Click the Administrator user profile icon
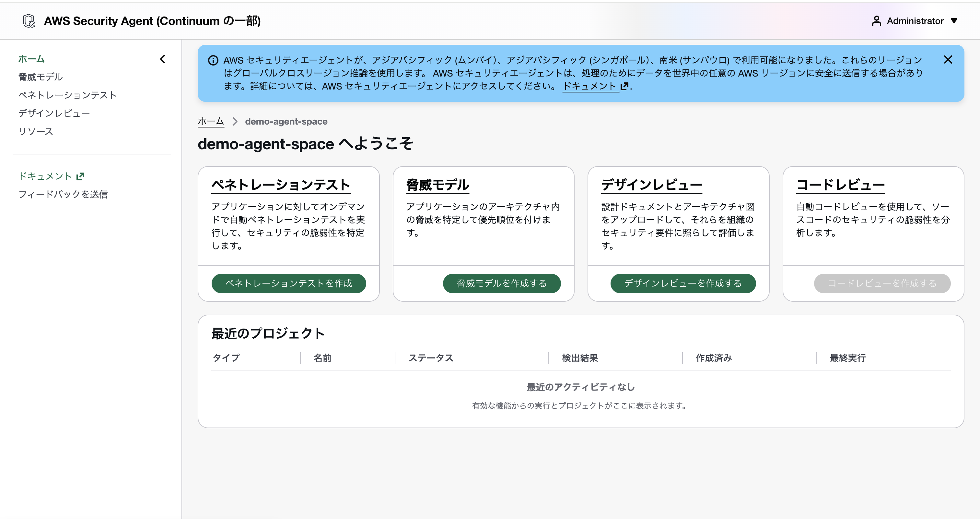 pyautogui.click(x=876, y=21)
